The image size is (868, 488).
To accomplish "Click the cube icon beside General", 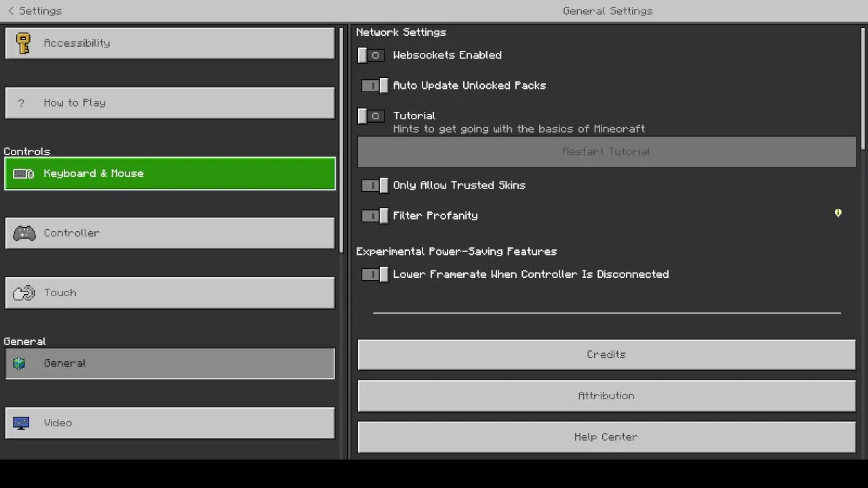I will [x=20, y=363].
